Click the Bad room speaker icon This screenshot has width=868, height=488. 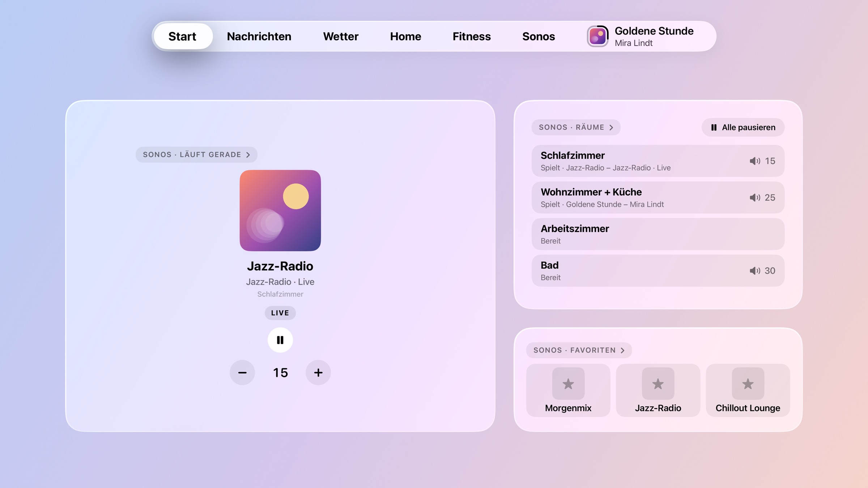point(755,271)
